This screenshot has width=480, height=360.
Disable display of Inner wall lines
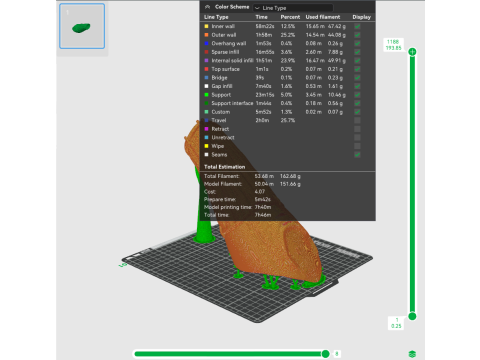(x=357, y=26)
